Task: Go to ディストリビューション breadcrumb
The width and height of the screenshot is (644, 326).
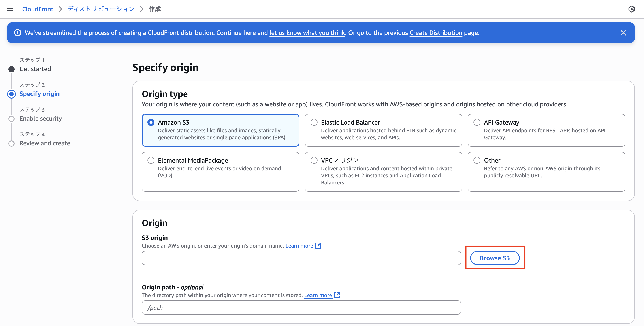Action: click(101, 9)
